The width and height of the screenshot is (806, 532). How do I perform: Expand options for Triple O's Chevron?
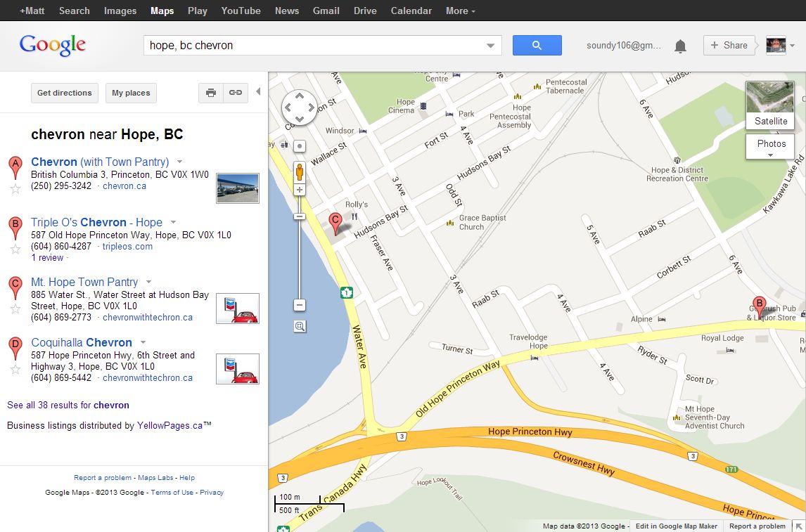[x=173, y=222]
